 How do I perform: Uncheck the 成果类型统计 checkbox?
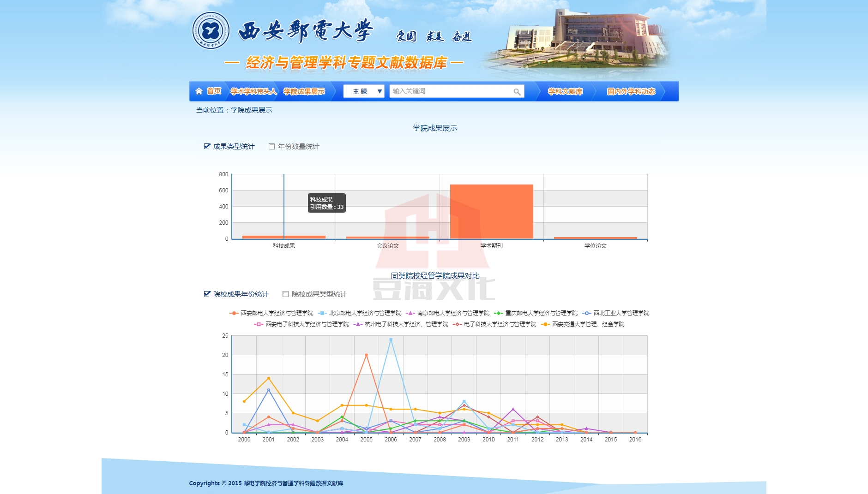pos(207,147)
